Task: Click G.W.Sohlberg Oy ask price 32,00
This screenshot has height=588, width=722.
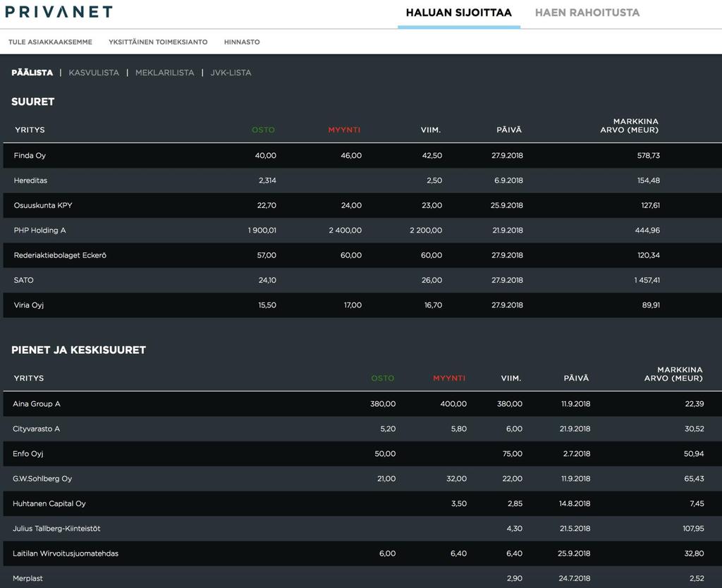Action: pyautogui.click(x=456, y=479)
